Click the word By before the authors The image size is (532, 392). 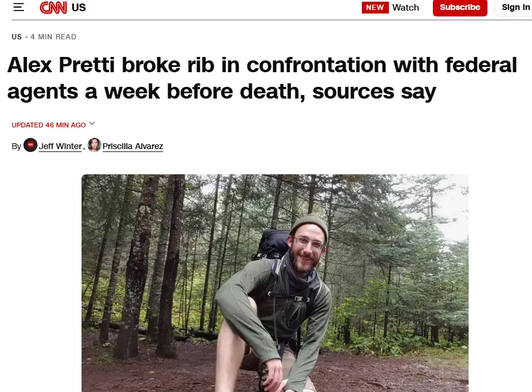16,146
